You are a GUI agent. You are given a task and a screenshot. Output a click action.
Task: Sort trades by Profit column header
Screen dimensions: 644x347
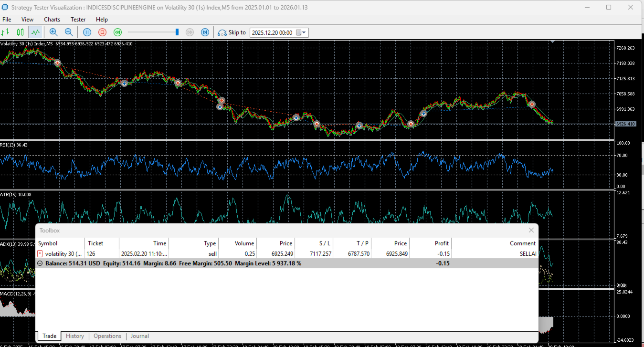coord(442,243)
